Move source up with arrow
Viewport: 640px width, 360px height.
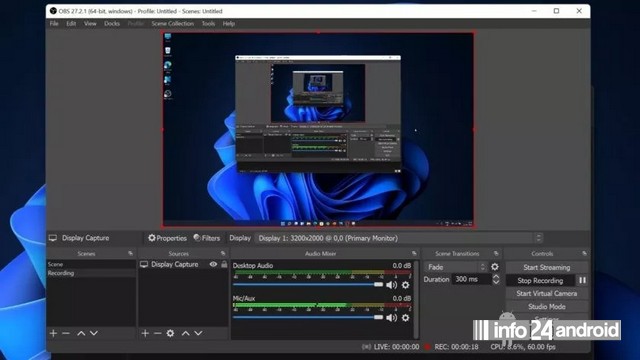pos(186,333)
